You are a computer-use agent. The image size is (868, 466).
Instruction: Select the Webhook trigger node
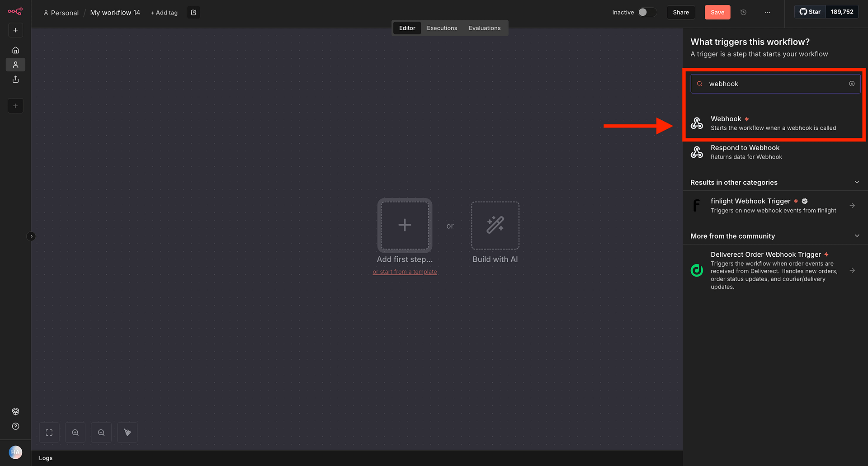775,123
